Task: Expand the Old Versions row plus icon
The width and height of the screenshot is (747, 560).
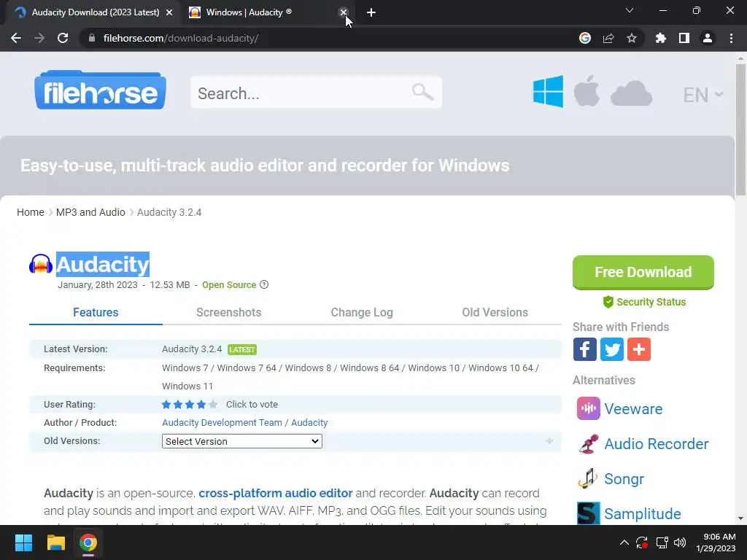Action: (549, 441)
